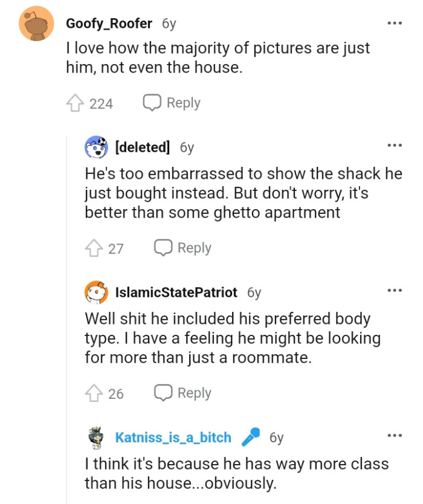Open Goofy_Roofer's profile
The height and width of the screenshot is (504, 423).
[109, 23]
